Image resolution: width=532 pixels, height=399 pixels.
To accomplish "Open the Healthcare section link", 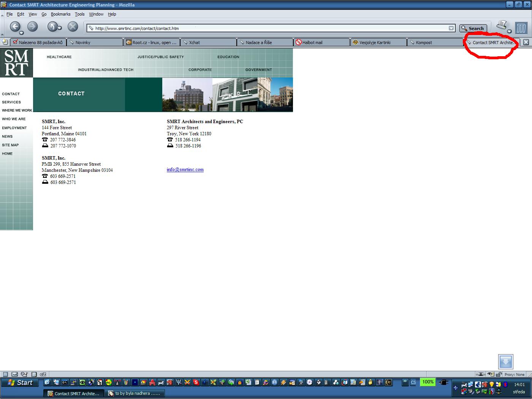I will pos(59,57).
